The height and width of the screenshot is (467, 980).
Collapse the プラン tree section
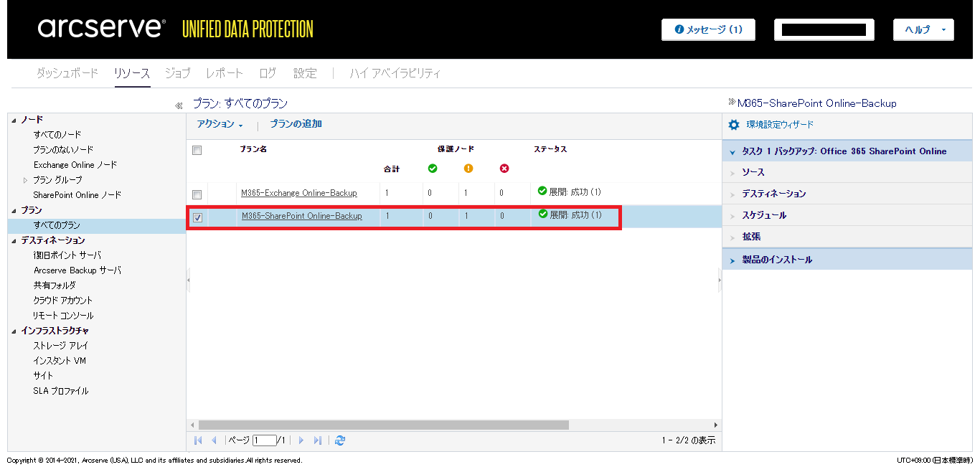tap(14, 210)
